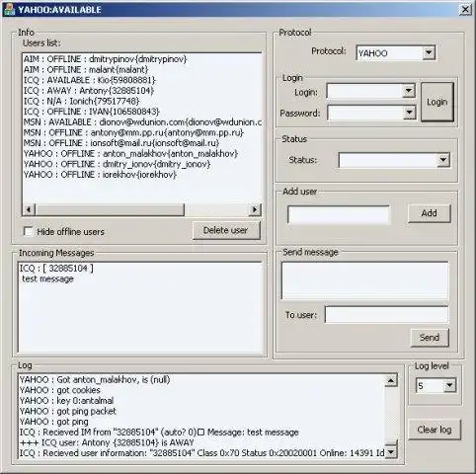Screen dimensions: 476x474
Task: Tick the Hide offline users checkbox
Action: pos(29,231)
